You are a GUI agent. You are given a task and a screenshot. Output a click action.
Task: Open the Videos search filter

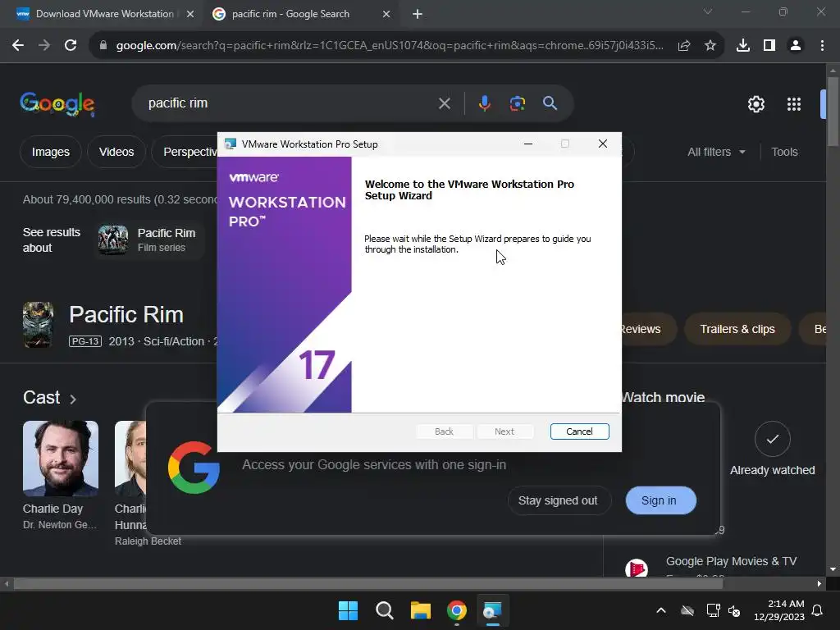click(116, 152)
